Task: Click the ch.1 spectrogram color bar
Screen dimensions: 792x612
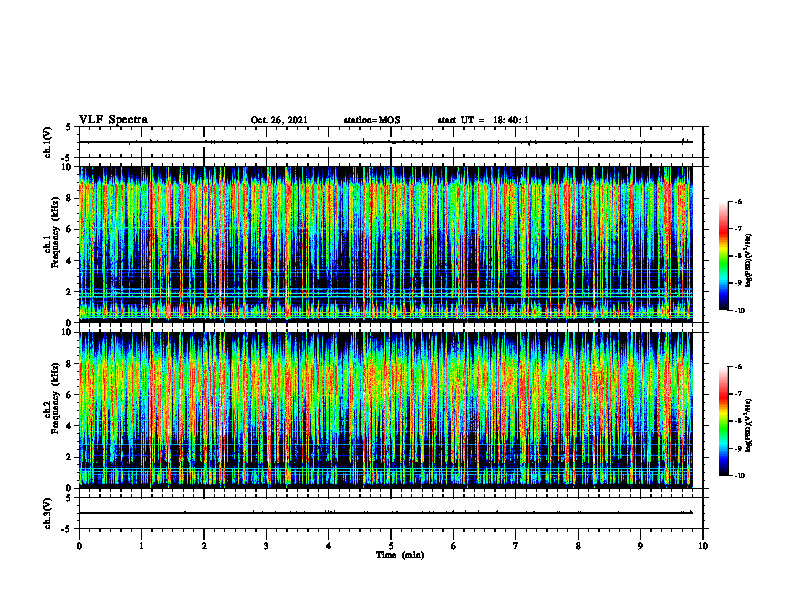Action: click(x=723, y=256)
